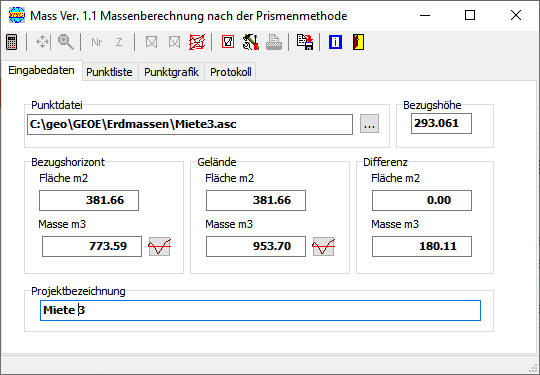Activate the magnifier zoom tool
The image size is (540, 375).
click(65, 42)
